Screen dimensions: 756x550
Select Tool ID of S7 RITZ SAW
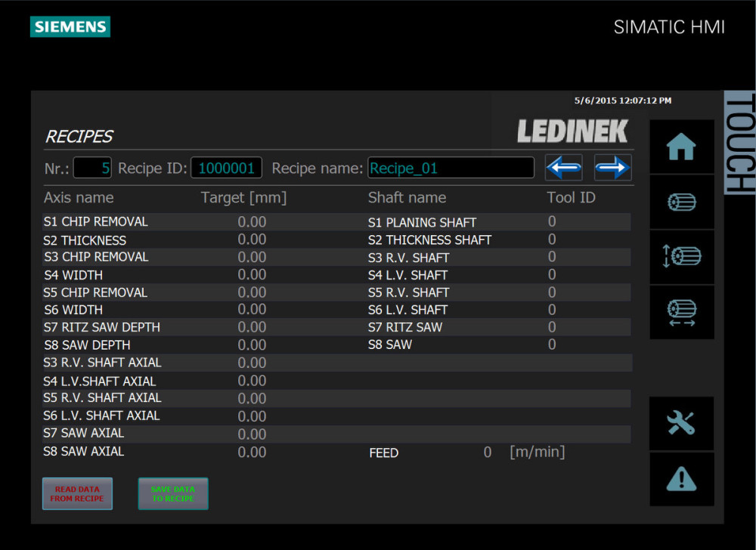(552, 327)
